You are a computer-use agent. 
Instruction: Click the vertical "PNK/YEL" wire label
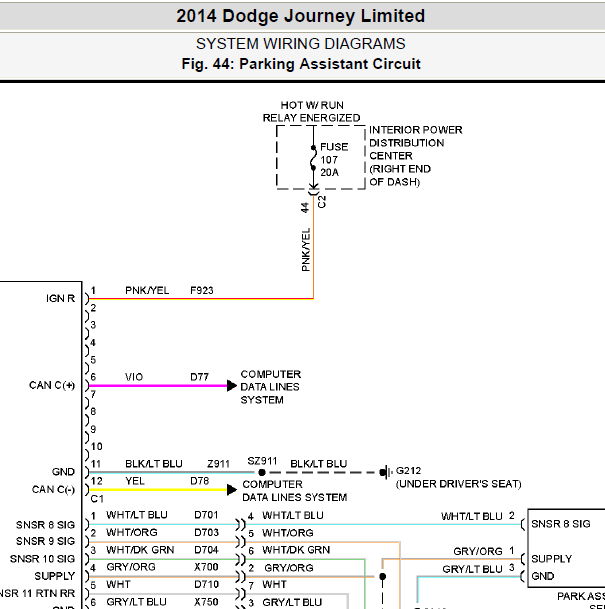point(306,250)
